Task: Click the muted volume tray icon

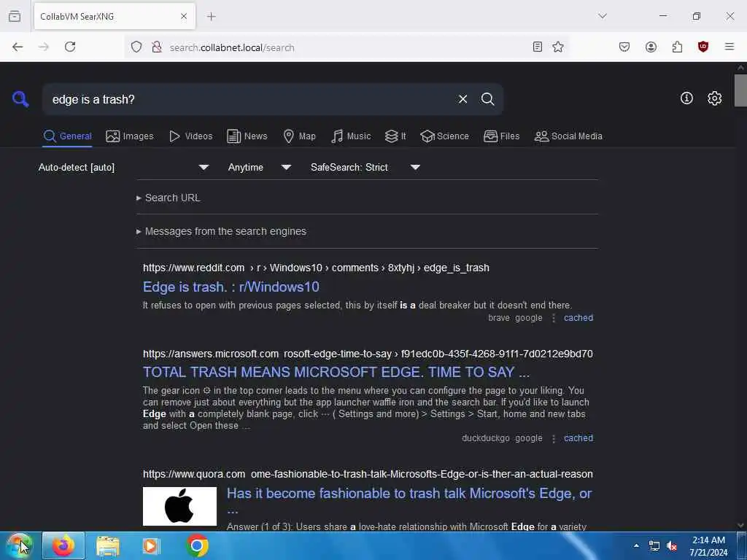Action: click(x=672, y=546)
